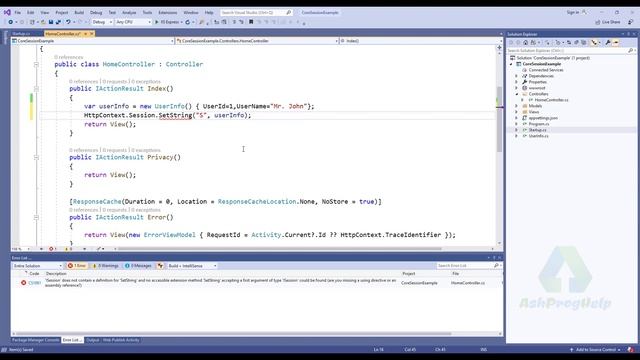Click the Error List horizontal scrollbar
This screenshot has height=360, width=640.
coord(233,333)
